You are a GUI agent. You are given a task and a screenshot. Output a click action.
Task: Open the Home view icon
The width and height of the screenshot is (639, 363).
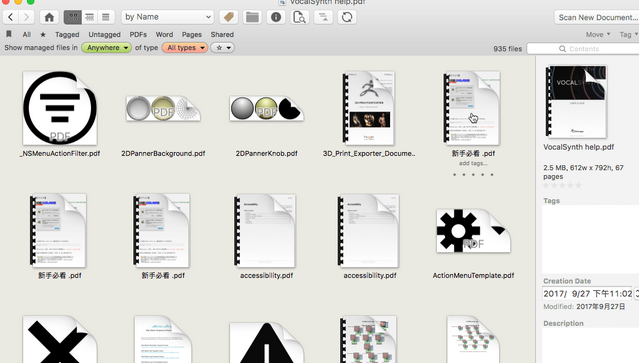[x=49, y=17]
